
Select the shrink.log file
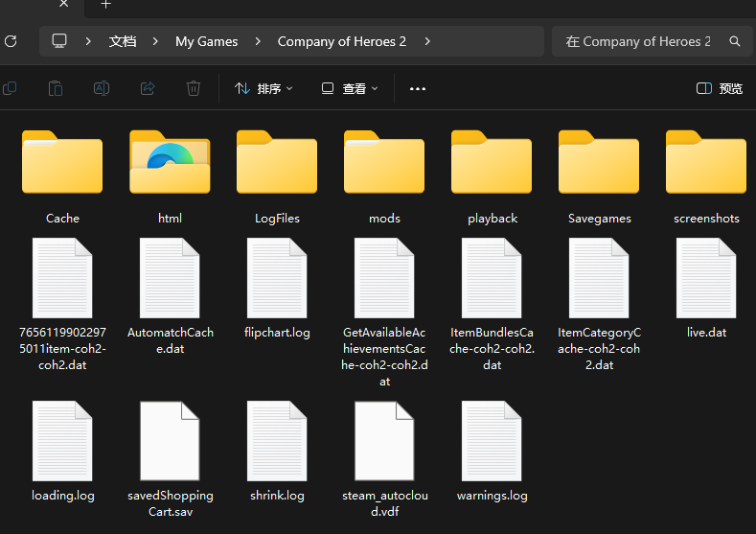click(277, 452)
